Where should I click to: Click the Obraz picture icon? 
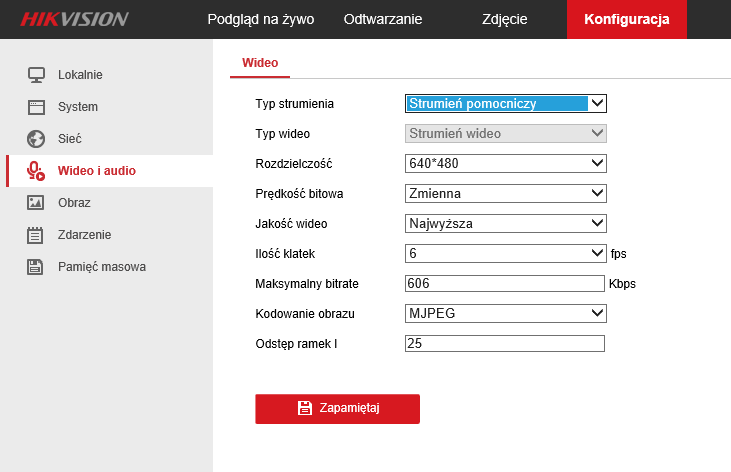(x=36, y=203)
